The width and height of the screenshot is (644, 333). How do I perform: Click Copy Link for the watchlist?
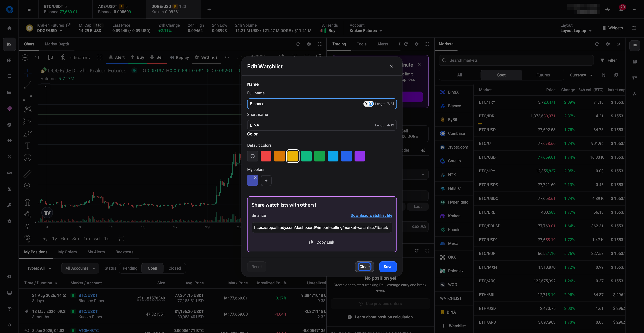322,242
